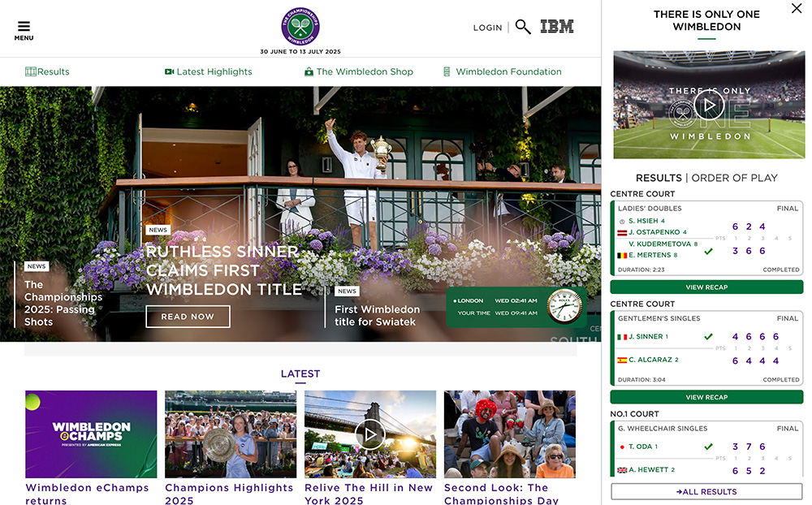812x505 pixels.
Task: Click the LONDON time WED 02:41 AM
Action: coord(495,300)
